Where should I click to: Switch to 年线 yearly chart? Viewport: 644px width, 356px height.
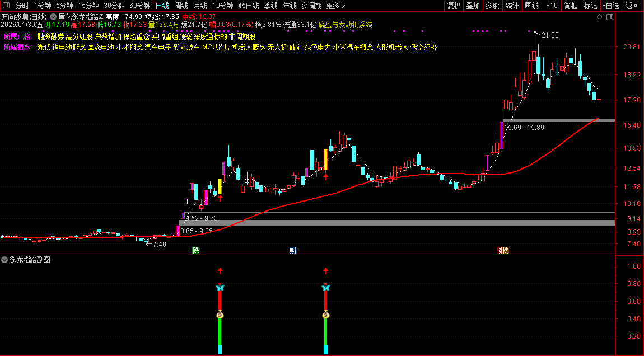[290, 6]
